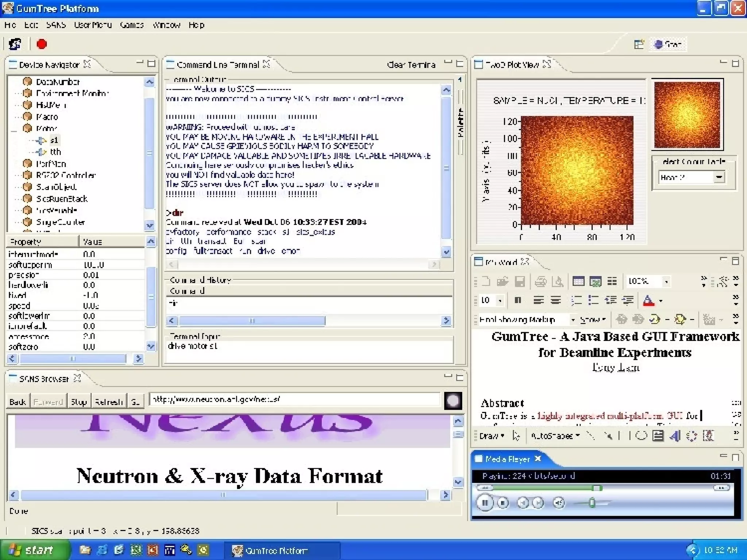This screenshot has width=747, height=560.
Task: Pause the Media Player playback
Action: coord(485,503)
